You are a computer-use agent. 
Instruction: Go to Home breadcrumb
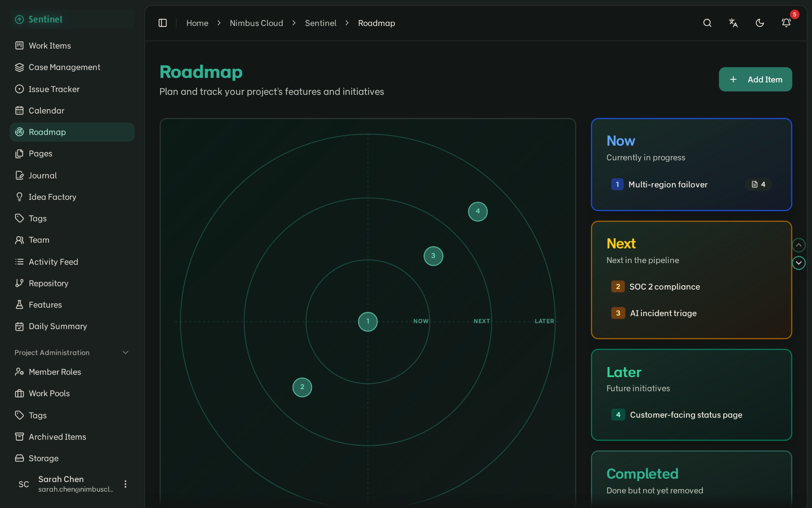click(197, 23)
